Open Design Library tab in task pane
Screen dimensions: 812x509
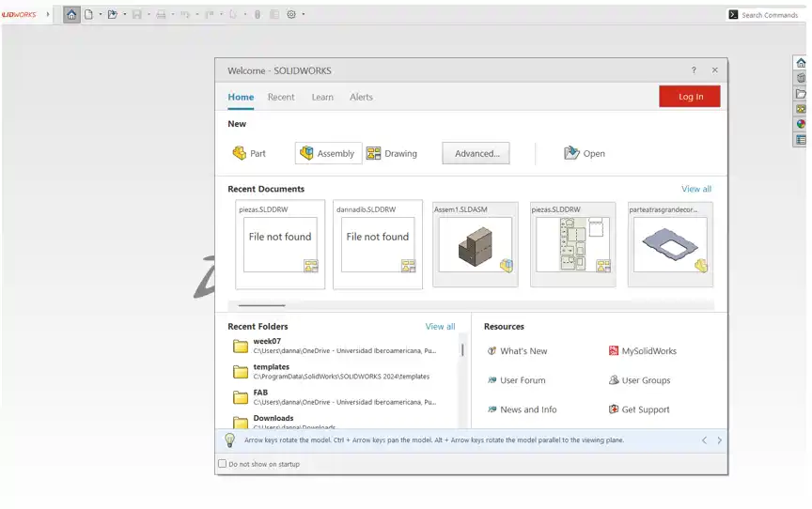pyautogui.click(x=801, y=78)
